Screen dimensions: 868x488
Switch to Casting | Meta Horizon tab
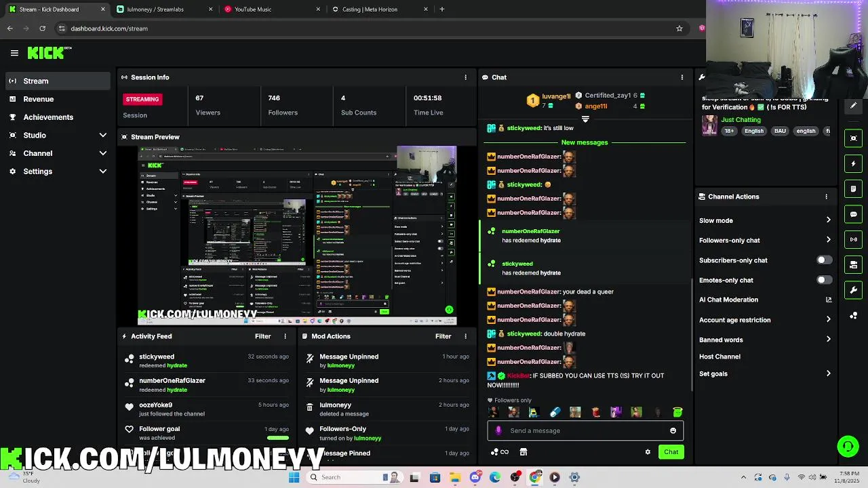coord(379,9)
